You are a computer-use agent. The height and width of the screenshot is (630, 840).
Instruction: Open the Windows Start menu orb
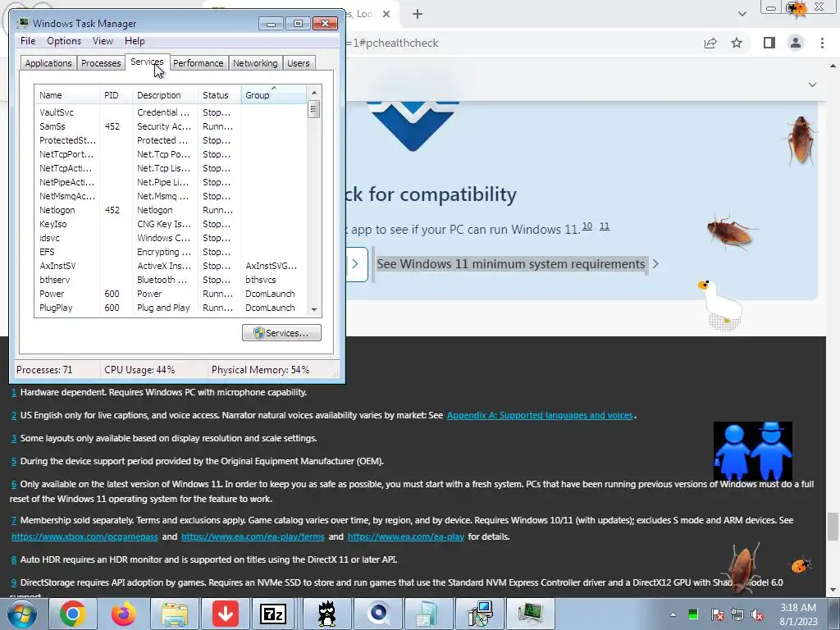[x=21, y=614]
